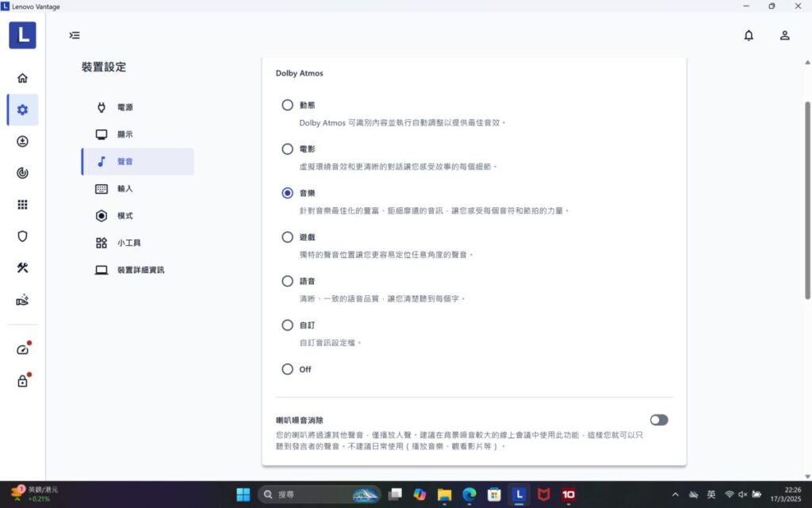Open the lock icon with red dot
Image resolution: width=812 pixels, height=508 pixels.
22,381
